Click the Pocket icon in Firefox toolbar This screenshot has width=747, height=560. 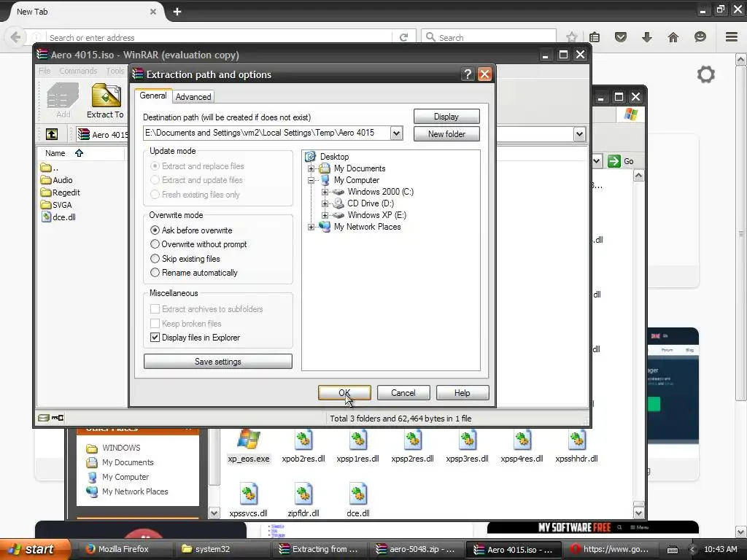click(620, 37)
